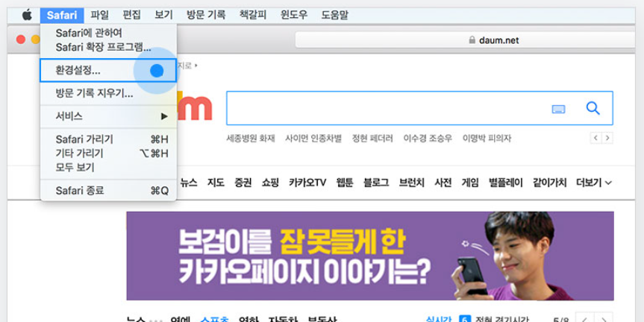644x322 pixels.
Task: Go to 같이가치 section
Action: pos(549,183)
